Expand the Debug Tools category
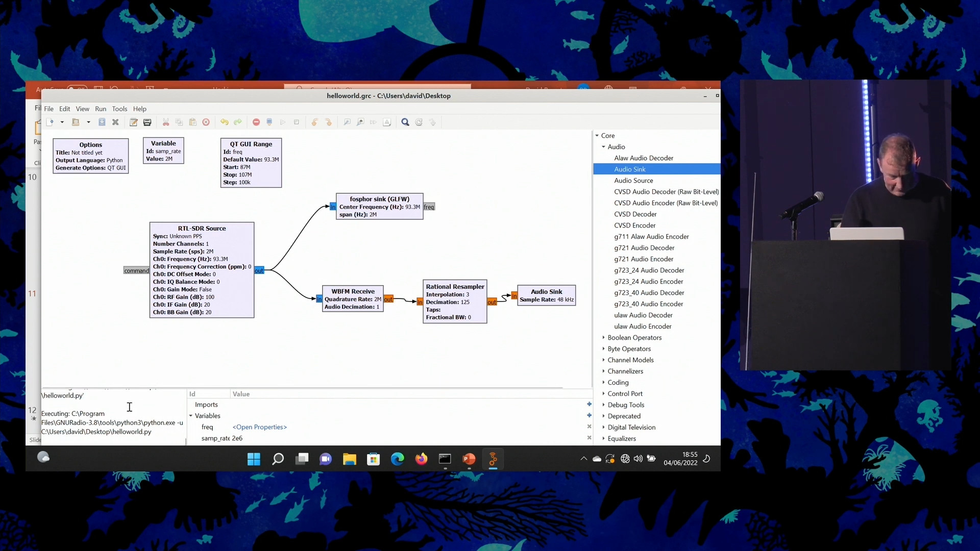 pos(603,405)
